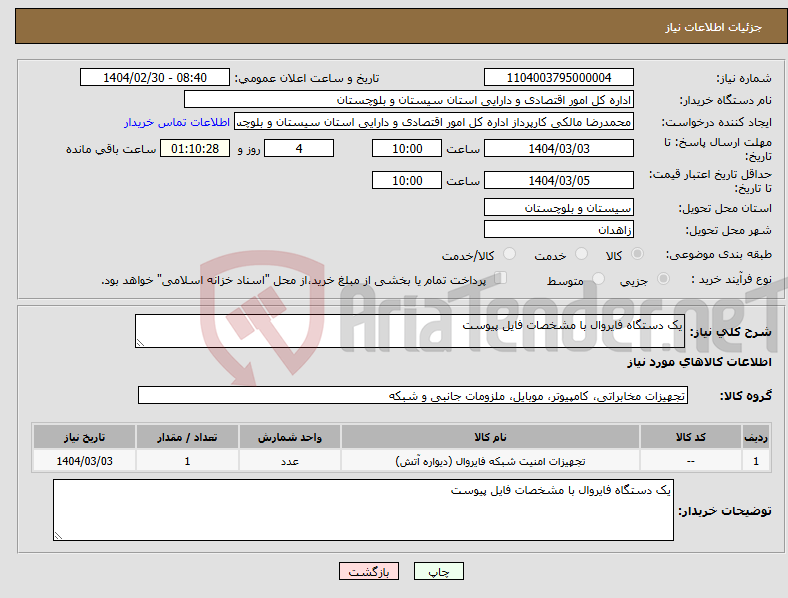Click the price validity hour field

click(407, 180)
